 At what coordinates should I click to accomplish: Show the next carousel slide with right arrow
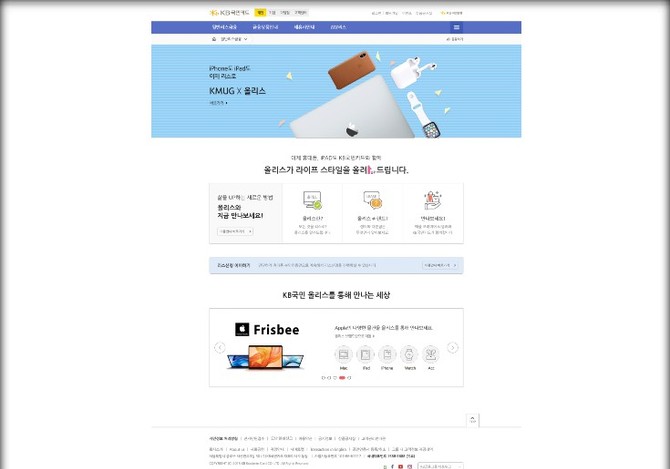(x=453, y=348)
